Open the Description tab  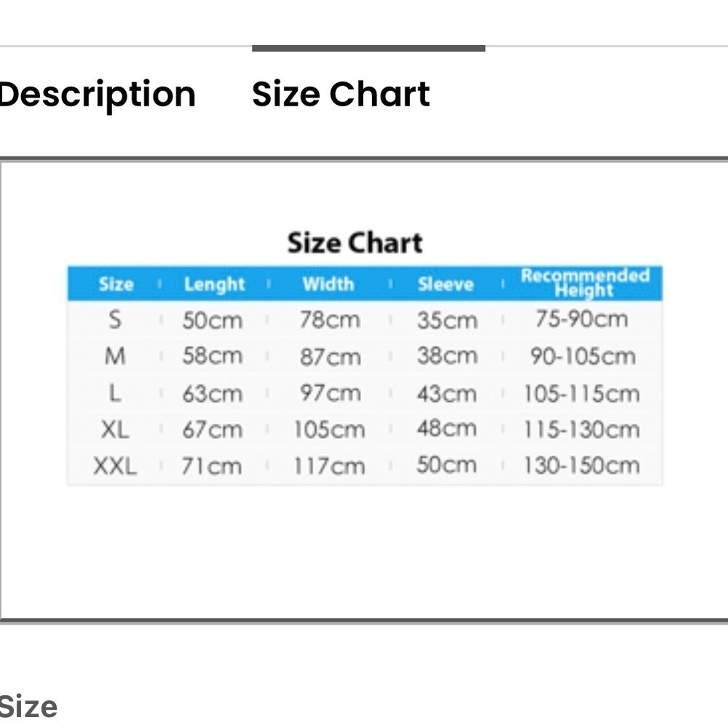98,95
